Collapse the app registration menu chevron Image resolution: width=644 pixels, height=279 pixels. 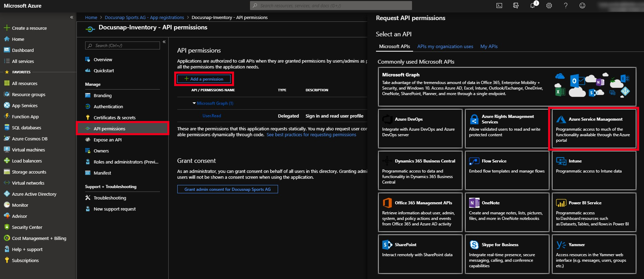tap(164, 42)
